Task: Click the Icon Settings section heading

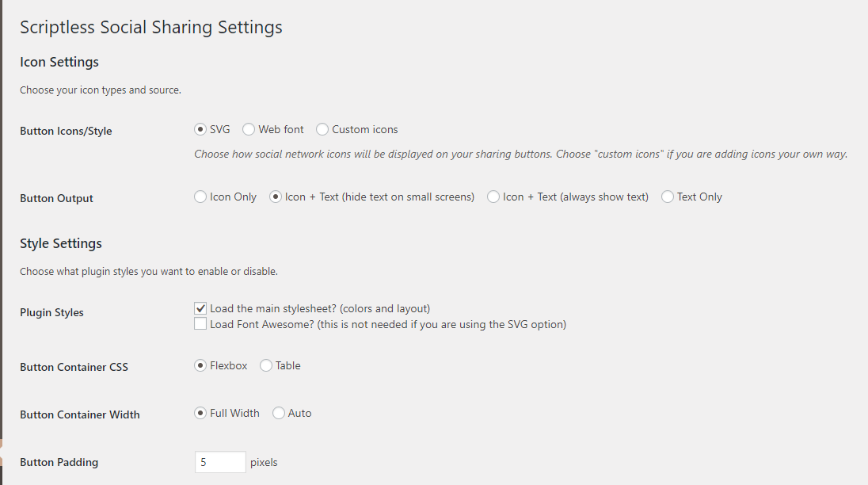Action: point(59,62)
